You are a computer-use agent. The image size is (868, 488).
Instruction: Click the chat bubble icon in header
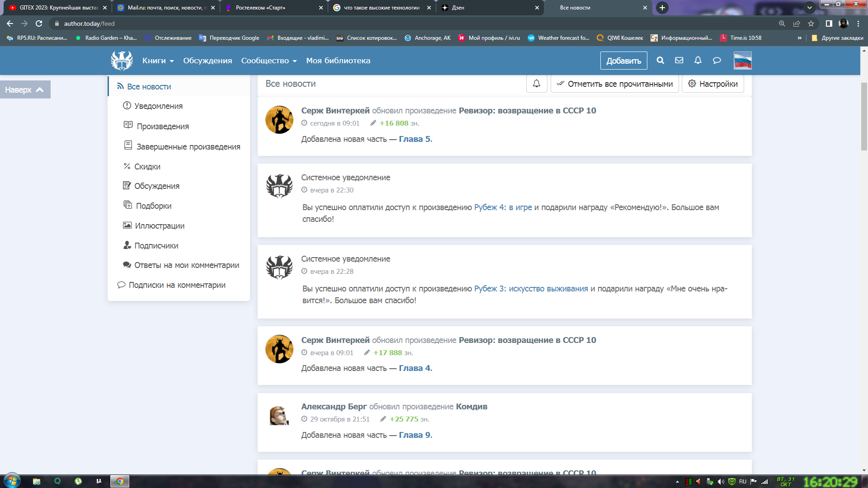point(717,61)
